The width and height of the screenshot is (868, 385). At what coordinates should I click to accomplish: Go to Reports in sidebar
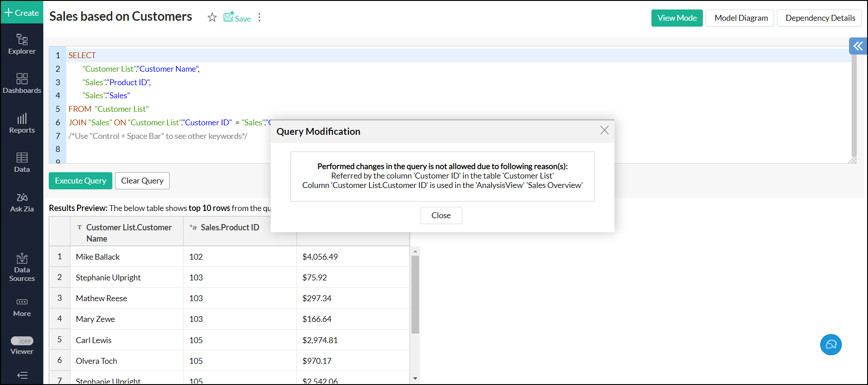point(22,123)
